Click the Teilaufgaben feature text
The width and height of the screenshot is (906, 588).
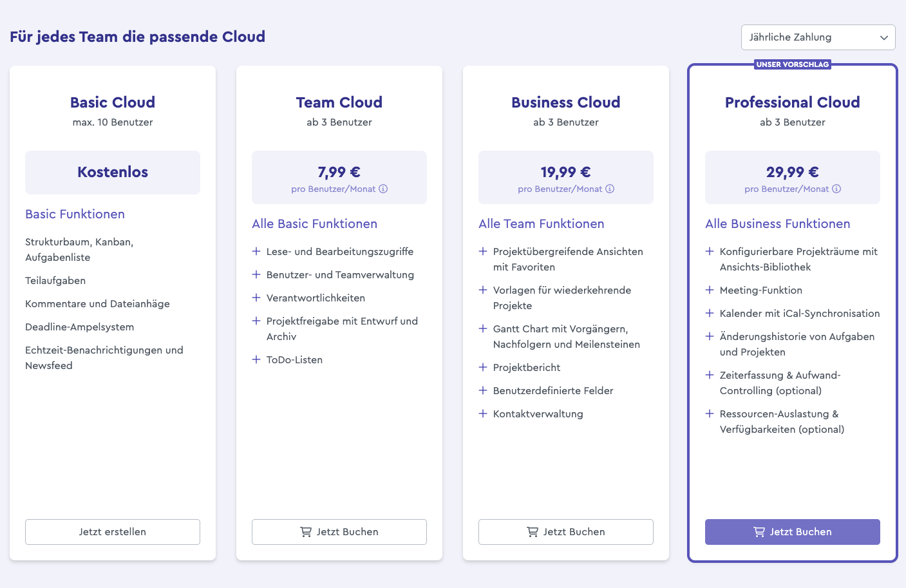55,281
